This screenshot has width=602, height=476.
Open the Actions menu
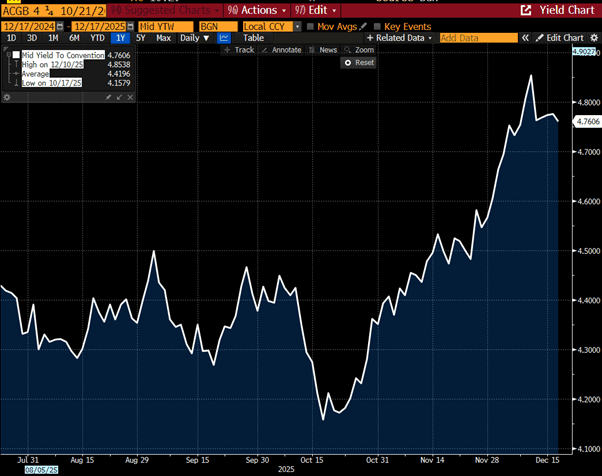tap(256, 10)
